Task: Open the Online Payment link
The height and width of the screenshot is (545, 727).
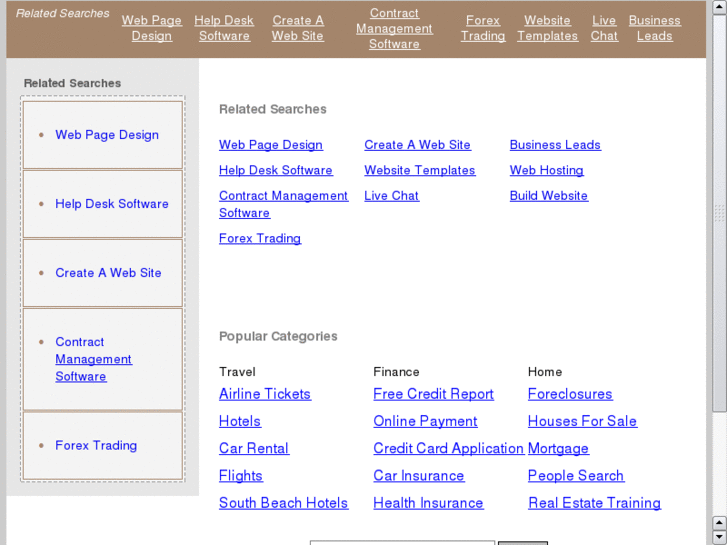Action: point(426,422)
